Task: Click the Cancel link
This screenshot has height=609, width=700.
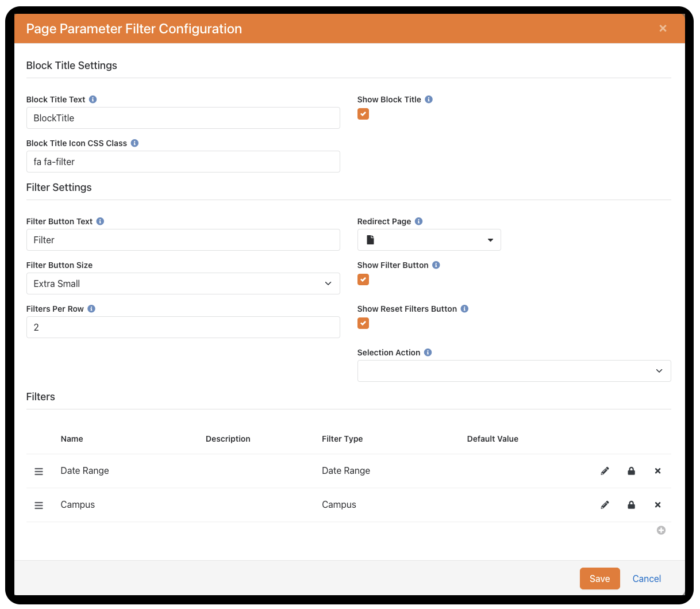Action: coord(647,579)
